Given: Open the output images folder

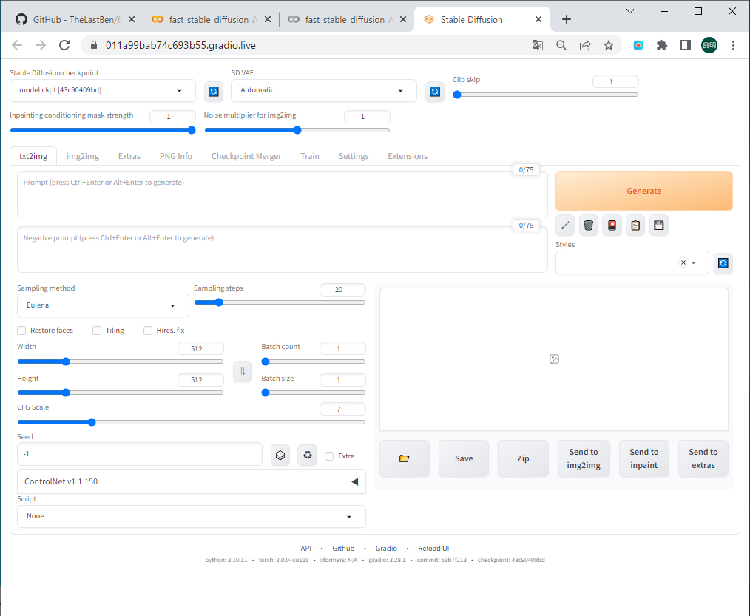Looking at the screenshot, I should tap(404, 459).
